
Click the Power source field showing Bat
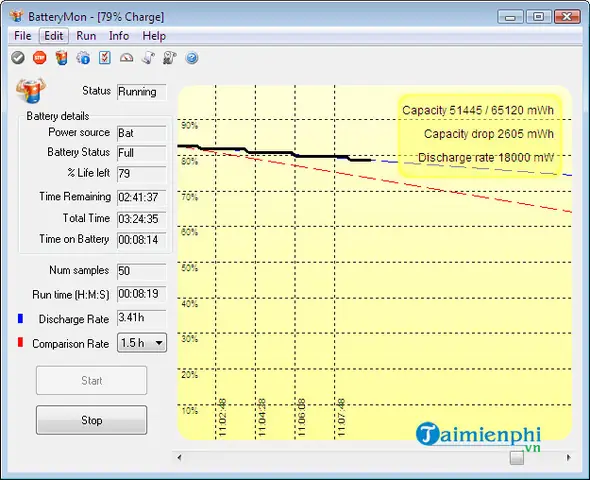pos(141,133)
